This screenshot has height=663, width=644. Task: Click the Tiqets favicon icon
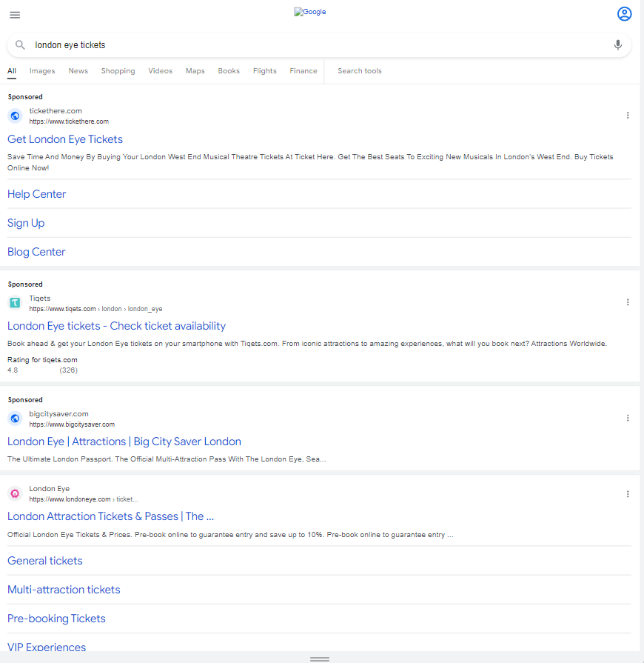tap(15, 302)
